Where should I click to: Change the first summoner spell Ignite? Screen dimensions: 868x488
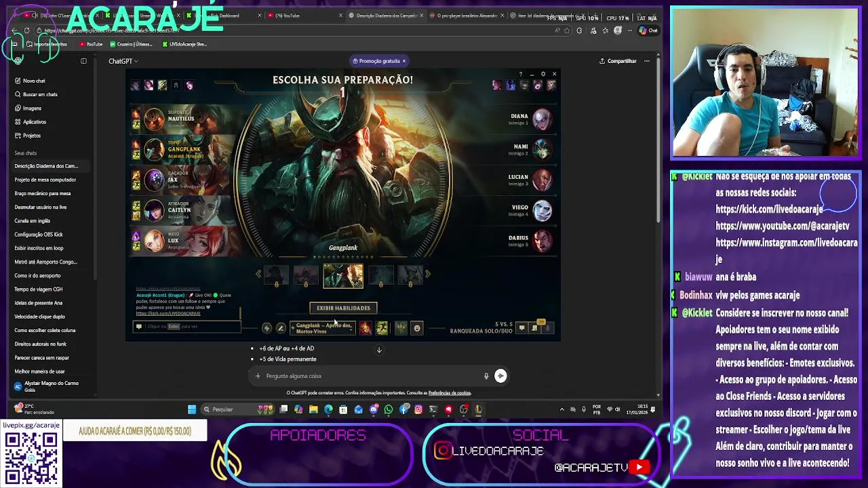(x=366, y=328)
